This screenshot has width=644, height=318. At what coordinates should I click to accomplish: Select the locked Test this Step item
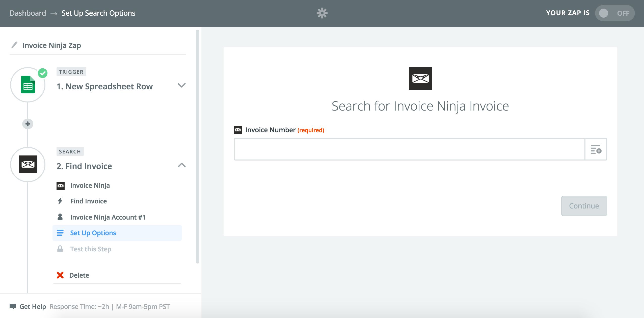coord(117,249)
